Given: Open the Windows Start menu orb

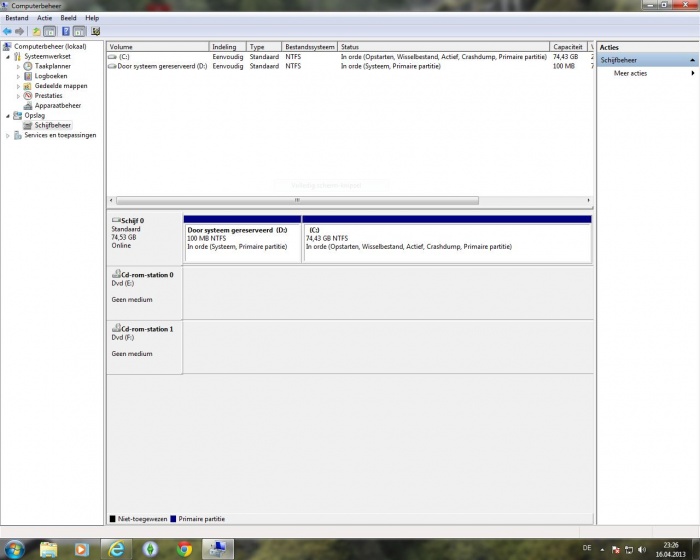Looking at the screenshot, I should click(x=14, y=549).
